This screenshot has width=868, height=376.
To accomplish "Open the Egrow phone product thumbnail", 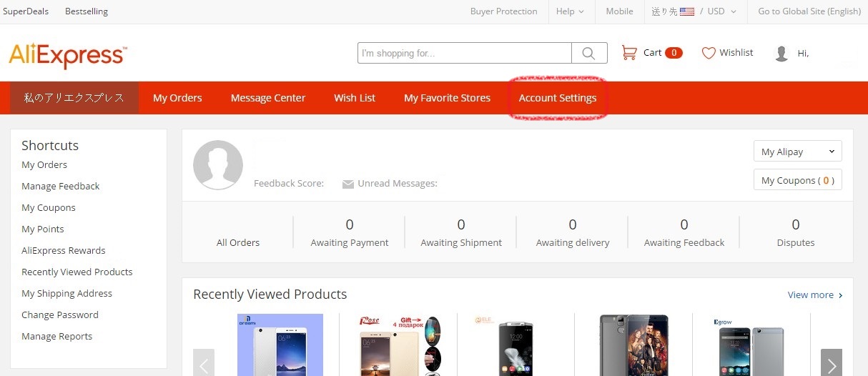I will [x=749, y=345].
